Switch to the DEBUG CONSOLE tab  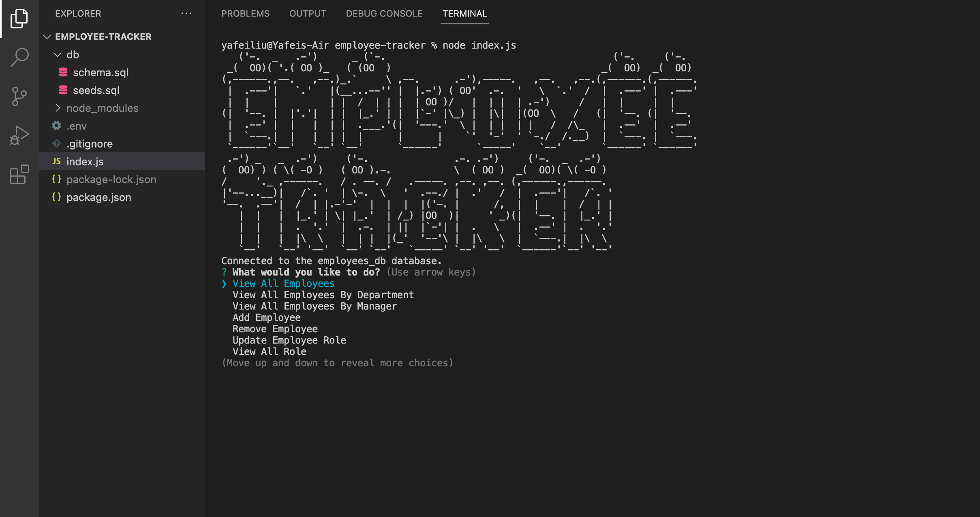384,14
